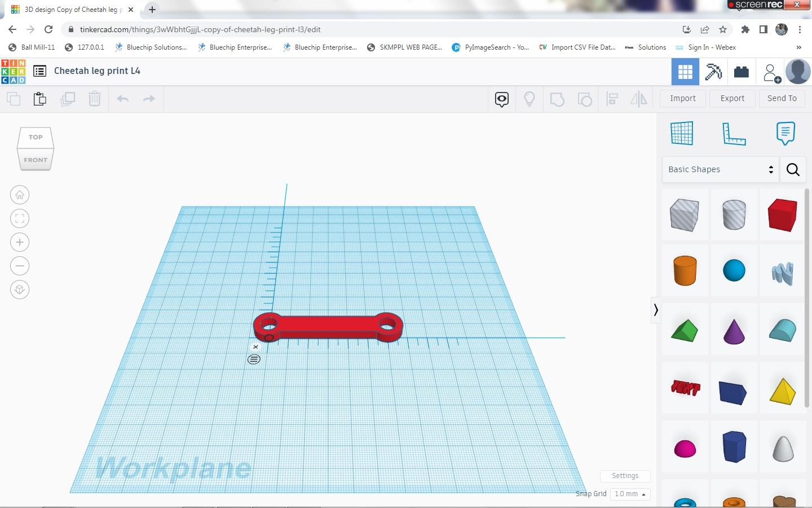Reload the browser page
Image resolution: width=812 pixels, height=508 pixels.
coord(48,29)
